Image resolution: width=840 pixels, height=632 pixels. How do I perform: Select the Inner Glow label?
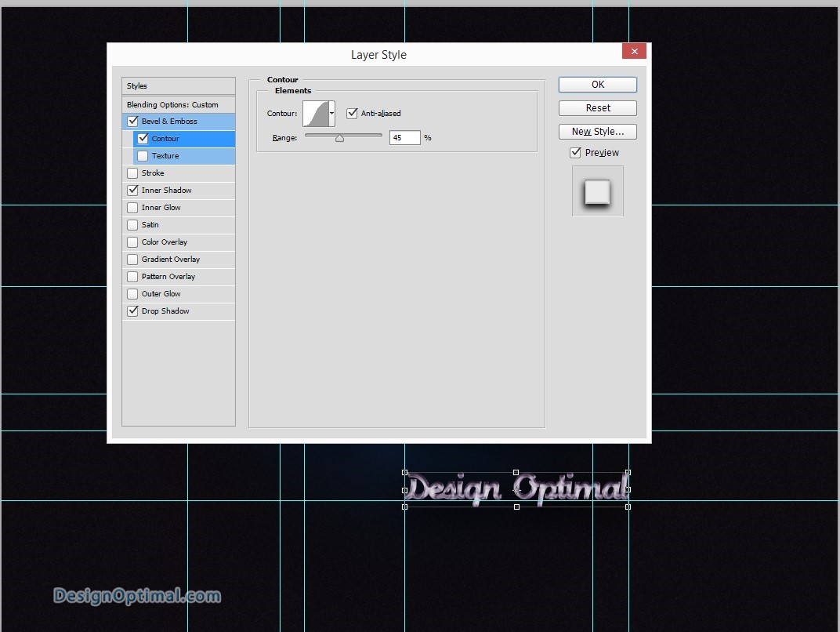[x=161, y=208]
